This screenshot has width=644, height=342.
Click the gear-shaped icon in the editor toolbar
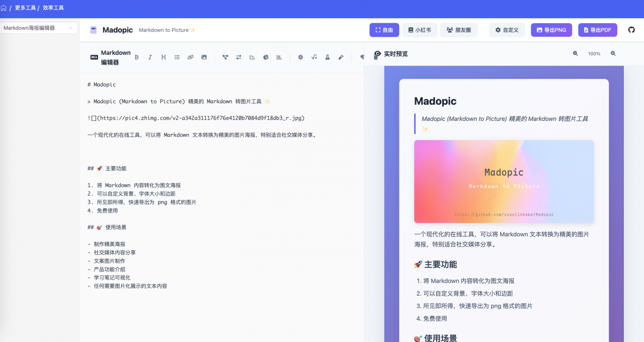(300, 57)
